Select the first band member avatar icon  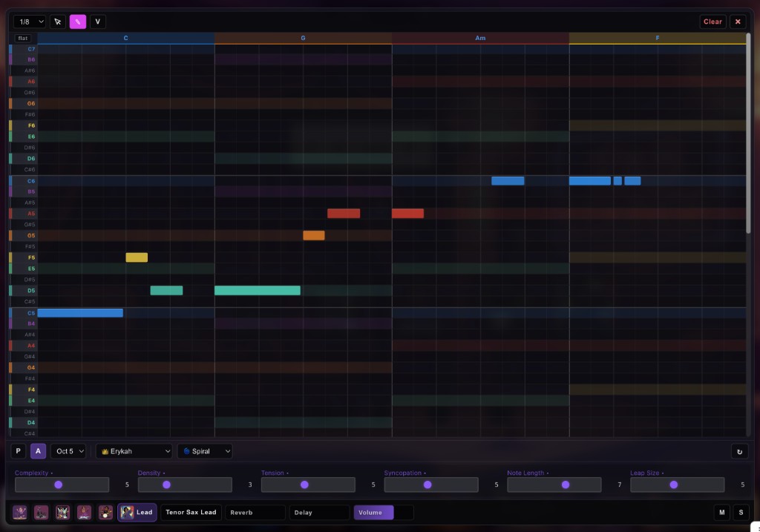click(x=20, y=512)
